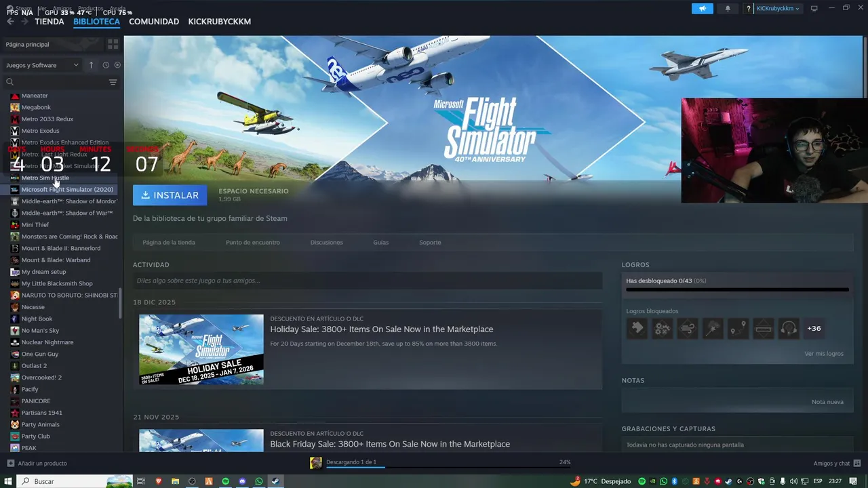Open the Soporte link

tap(430, 242)
